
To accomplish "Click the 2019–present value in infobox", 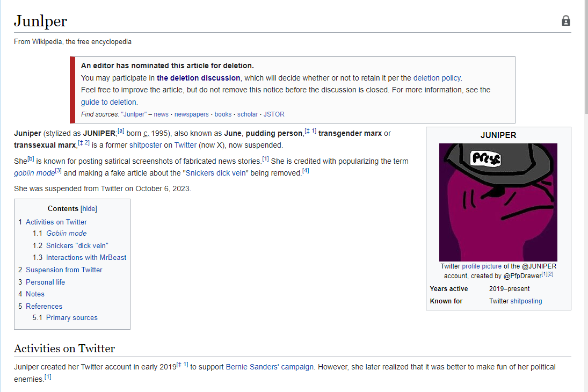I will 509,288.
